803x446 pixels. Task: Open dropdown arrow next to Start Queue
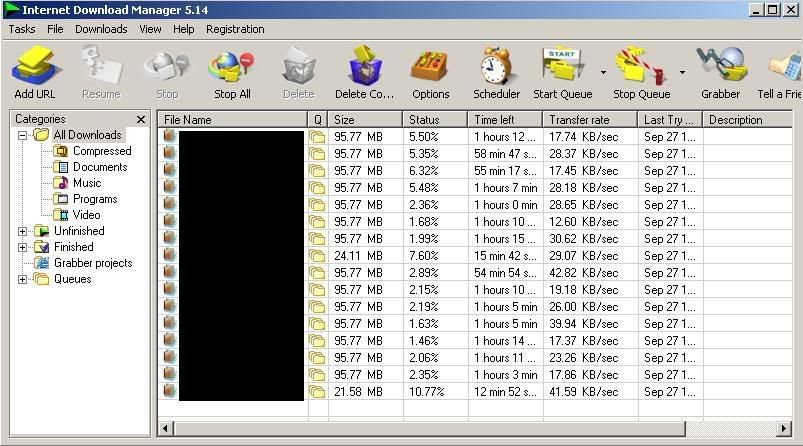pyautogui.click(x=603, y=73)
